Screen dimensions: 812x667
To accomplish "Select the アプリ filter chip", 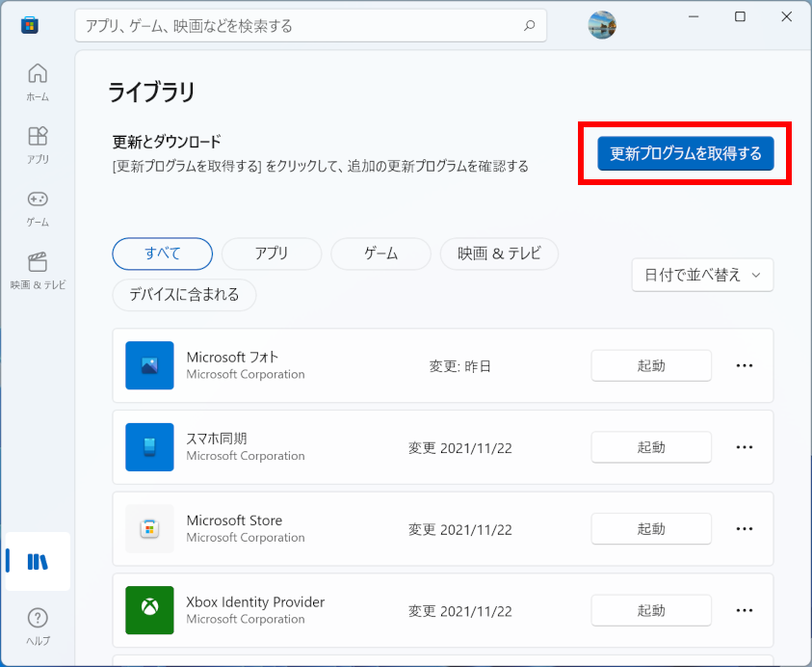I will coord(272,253).
